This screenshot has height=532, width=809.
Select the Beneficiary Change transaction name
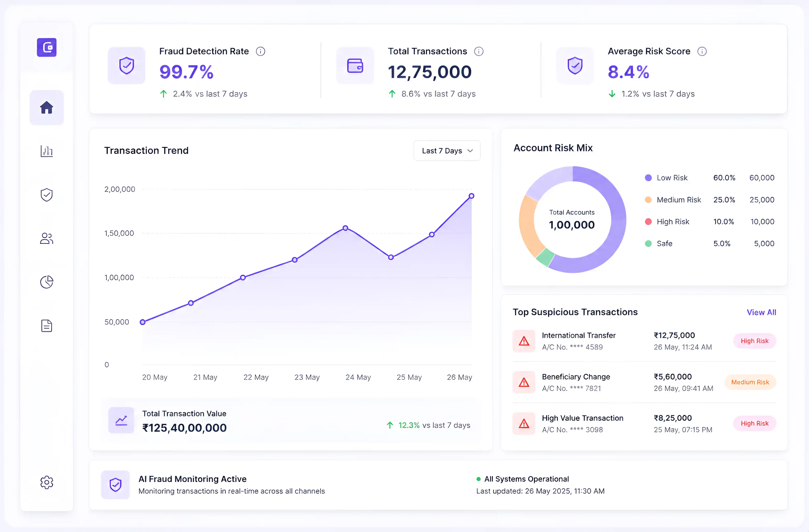576,377
